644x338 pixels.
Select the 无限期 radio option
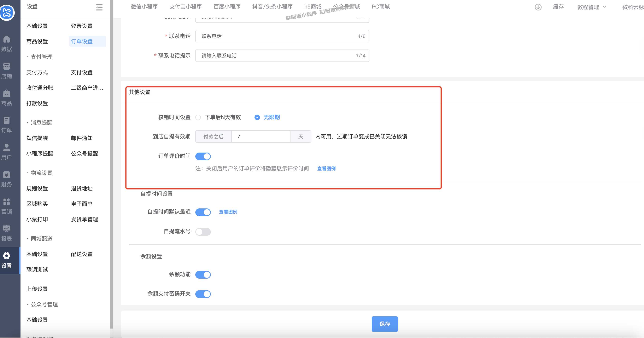[x=257, y=118]
